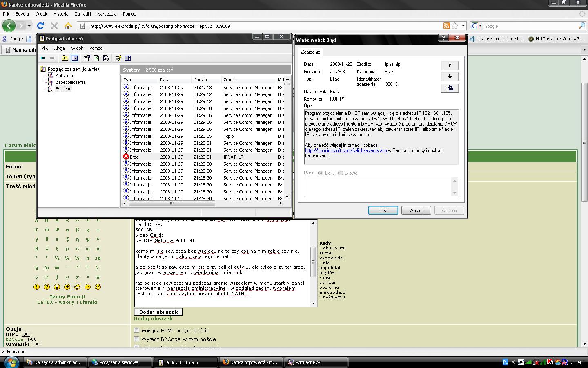The height and width of the screenshot is (368, 588).
Task: Click Firefox Reload button
Action: [40, 26]
